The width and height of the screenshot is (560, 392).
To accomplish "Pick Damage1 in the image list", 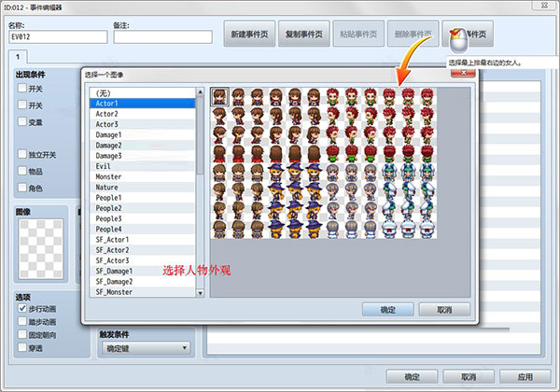I will tap(143, 135).
